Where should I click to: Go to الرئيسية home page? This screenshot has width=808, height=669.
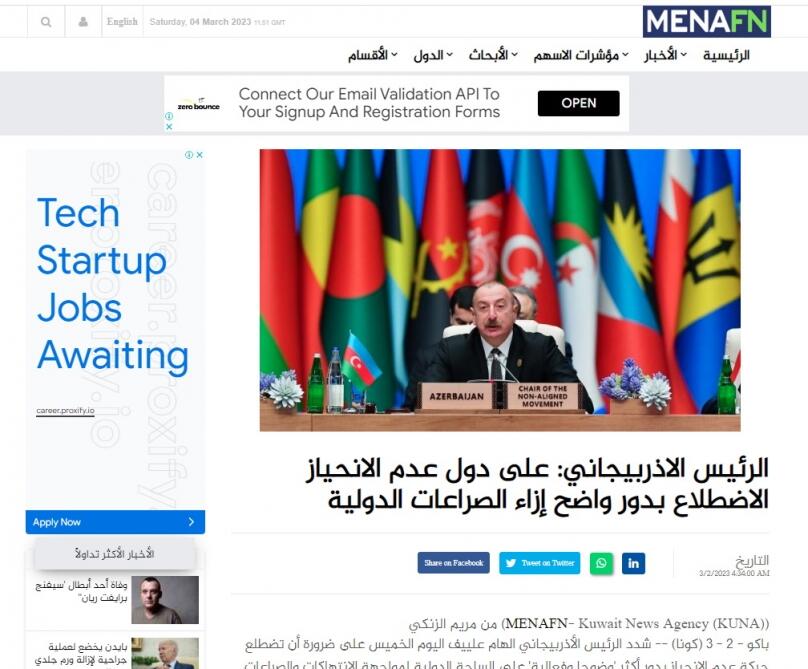pyautogui.click(x=726, y=55)
